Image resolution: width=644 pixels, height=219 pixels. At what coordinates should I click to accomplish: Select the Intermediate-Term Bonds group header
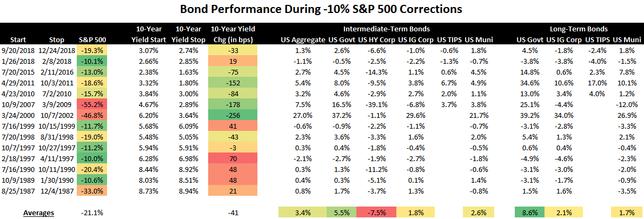(x=386, y=29)
